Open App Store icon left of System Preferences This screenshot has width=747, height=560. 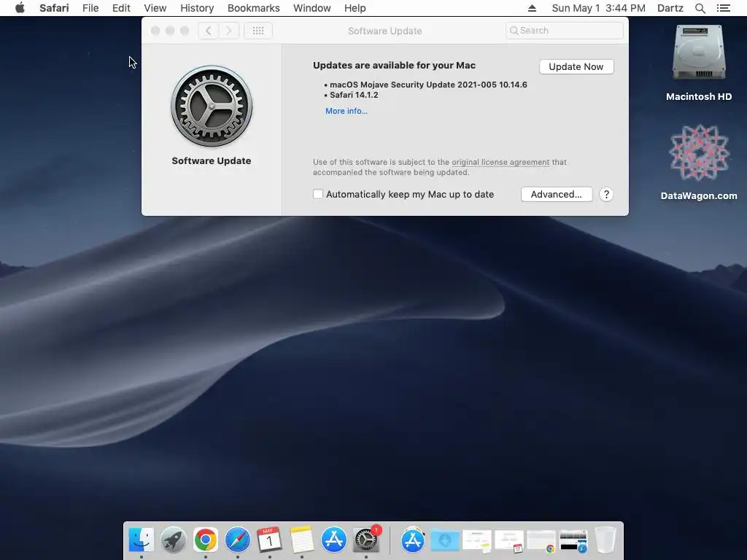334,540
